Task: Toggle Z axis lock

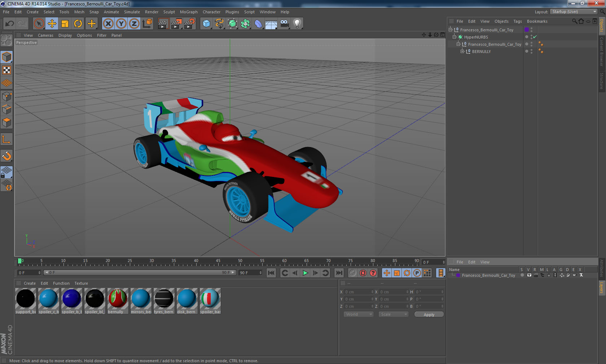Action: coord(134,24)
